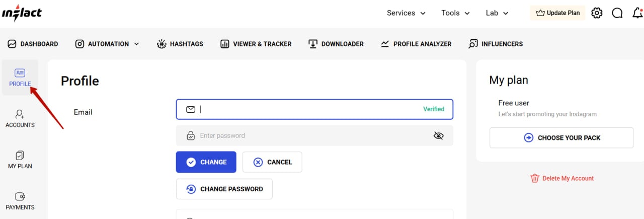Open the chat bubble icon

[x=617, y=13]
